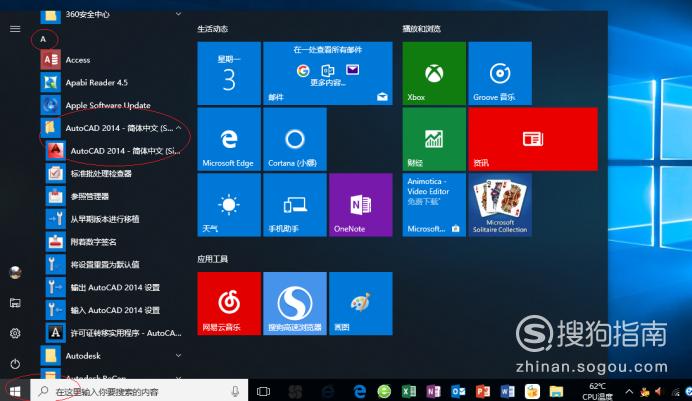Launch OneNote from the taskbar
This screenshot has height=401, width=692.
[433, 391]
